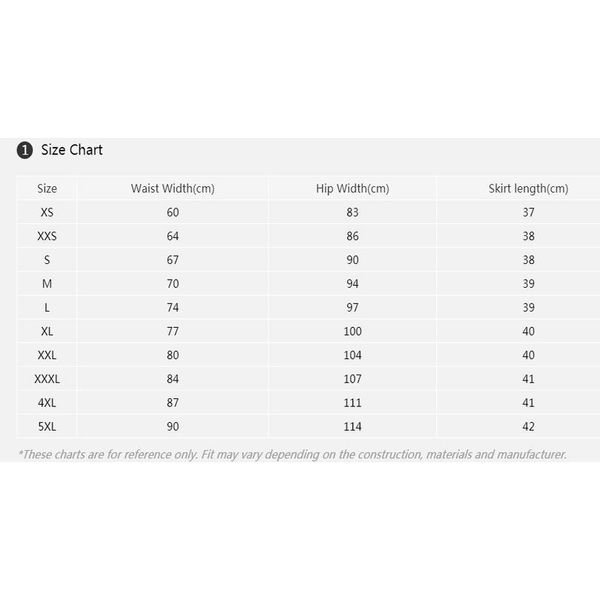Select the 4XL size row label
Image resolution: width=600 pixels, height=600 pixels.
(47, 403)
